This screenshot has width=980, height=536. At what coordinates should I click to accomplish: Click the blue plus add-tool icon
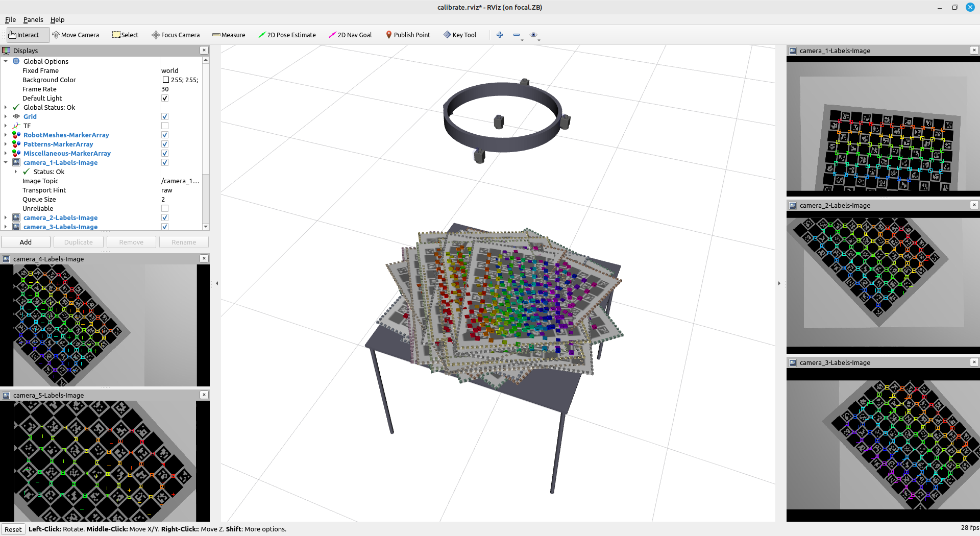(500, 35)
